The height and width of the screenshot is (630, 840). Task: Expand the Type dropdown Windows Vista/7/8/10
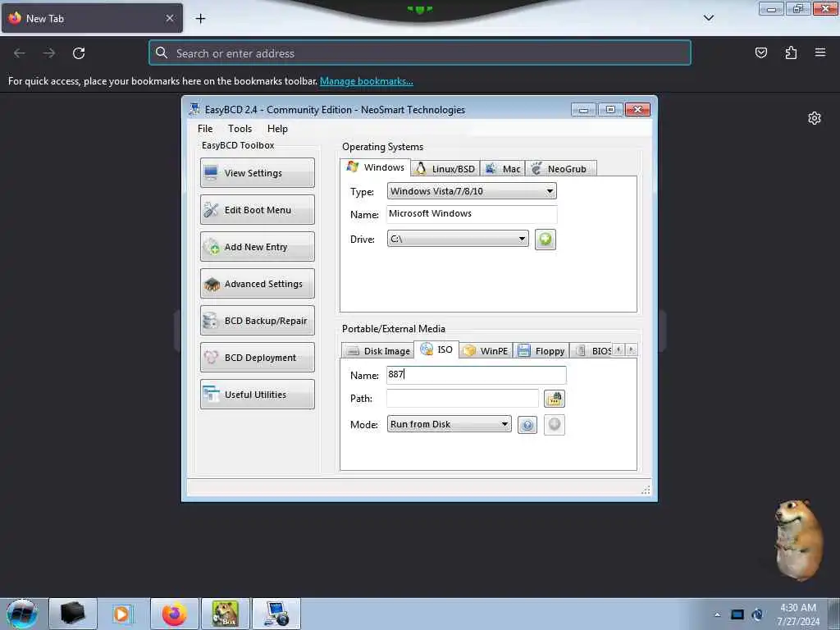click(472, 191)
